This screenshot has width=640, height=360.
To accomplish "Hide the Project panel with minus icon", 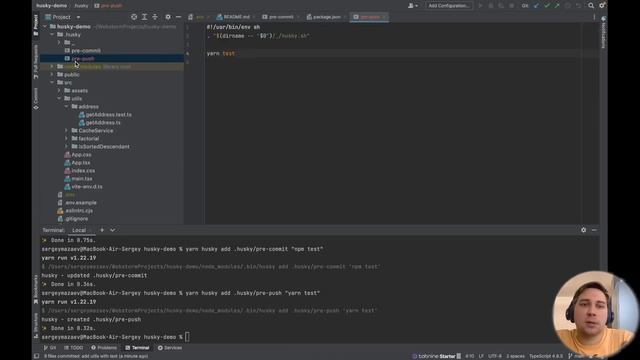I will tap(178, 17).
